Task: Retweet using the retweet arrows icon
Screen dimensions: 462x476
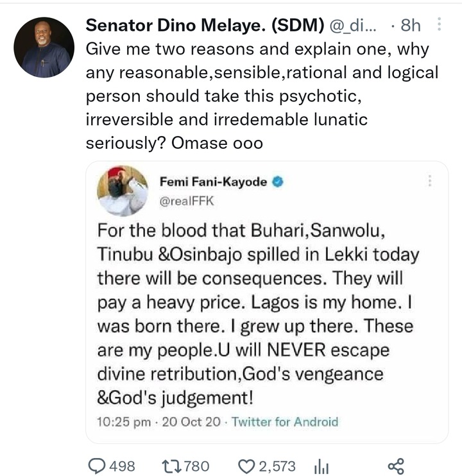Action: [171, 466]
